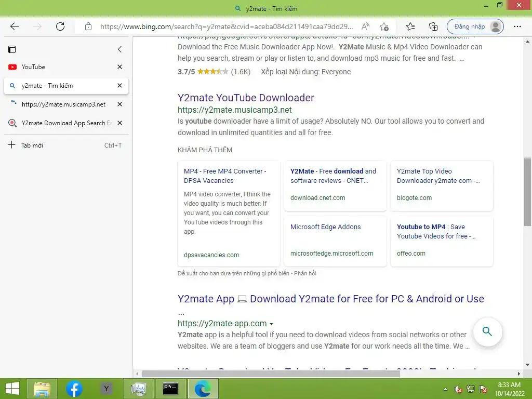
Task: Show hidden system tray icons
Action: (445, 389)
